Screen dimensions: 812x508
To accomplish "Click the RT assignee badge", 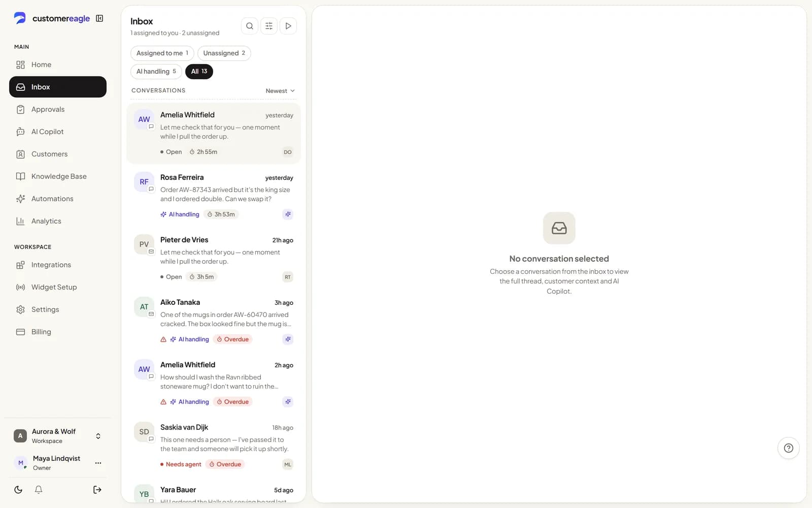I will 288,277.
